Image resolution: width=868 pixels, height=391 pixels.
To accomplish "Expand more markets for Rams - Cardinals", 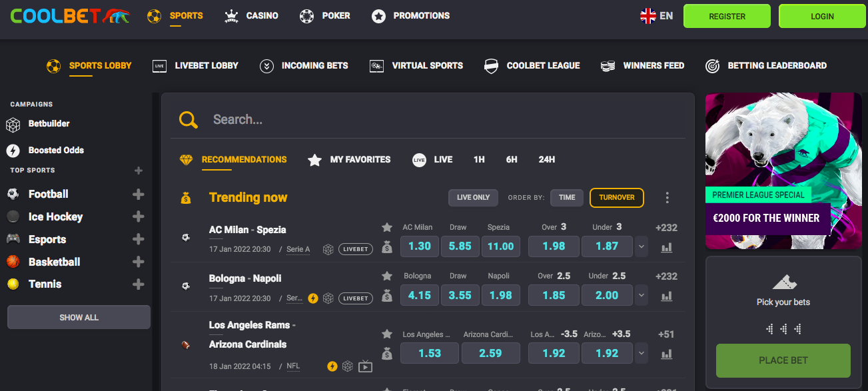I will click(x=642, y=353).
